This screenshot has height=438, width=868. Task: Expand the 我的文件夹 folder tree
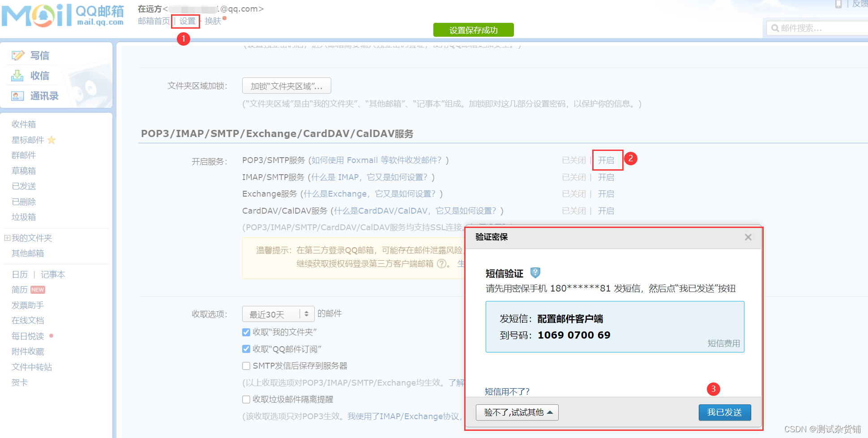point(7,237)
